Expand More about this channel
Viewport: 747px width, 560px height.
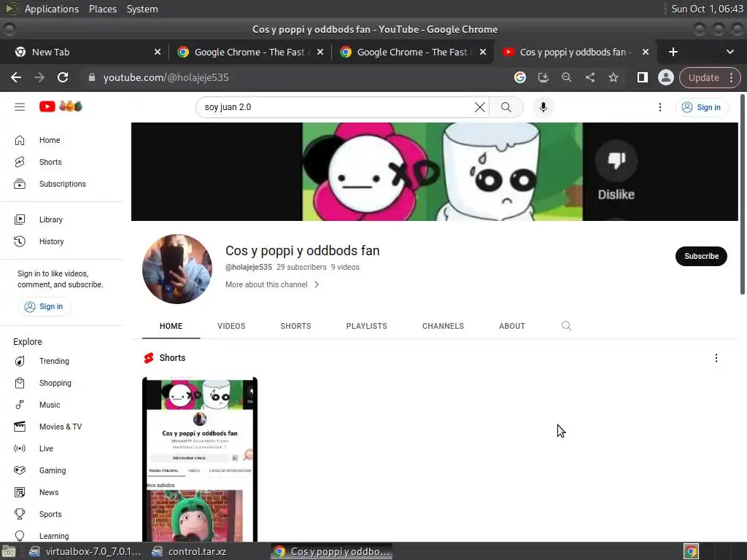tap(272, 284)
